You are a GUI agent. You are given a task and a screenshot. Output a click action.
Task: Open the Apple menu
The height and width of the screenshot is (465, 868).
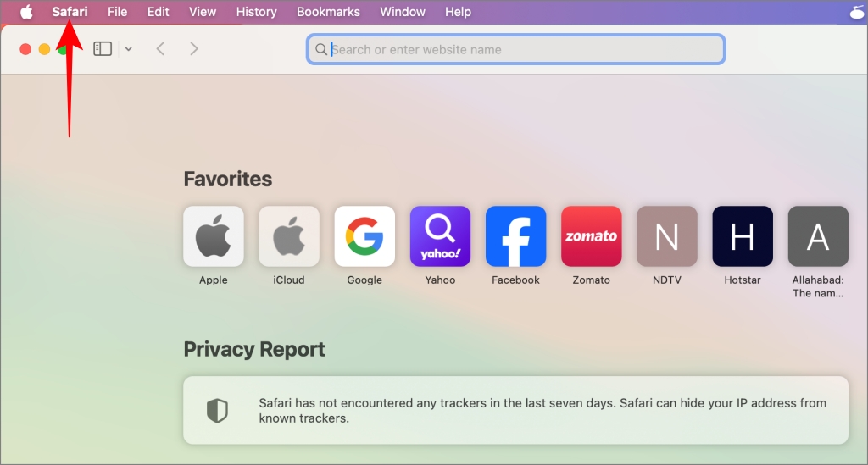click(x=26, y=12)
